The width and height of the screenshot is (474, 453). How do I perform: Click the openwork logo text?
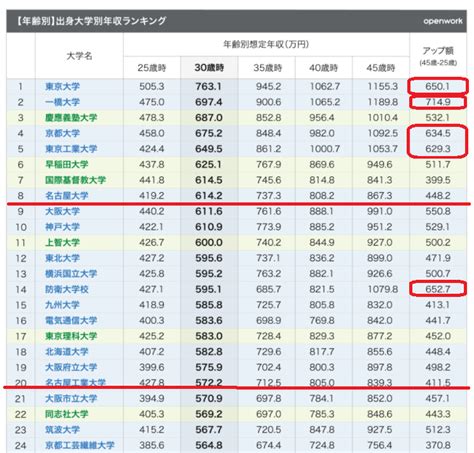click(x=443, y=21)
